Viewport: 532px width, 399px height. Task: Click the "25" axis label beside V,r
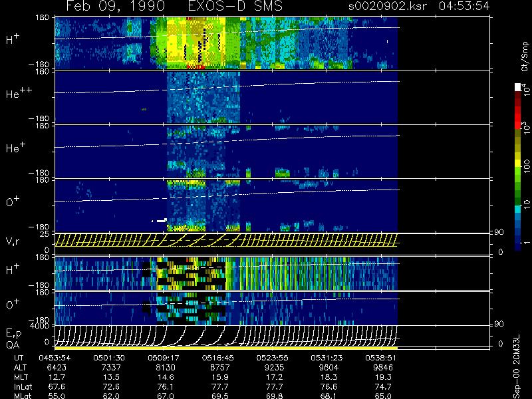tap(45, 234)
